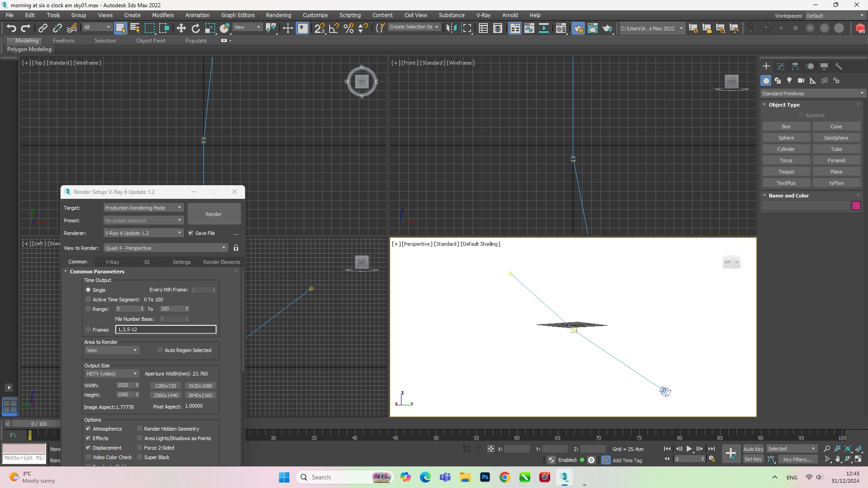868x488 pixels.
Task: Open Motion command panel tab
Action: [x=810, y=66]
